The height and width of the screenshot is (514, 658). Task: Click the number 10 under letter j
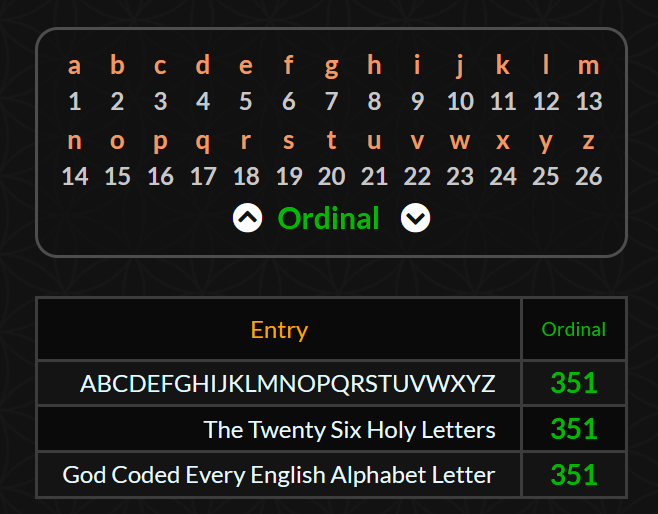click(x=460, y=101)
